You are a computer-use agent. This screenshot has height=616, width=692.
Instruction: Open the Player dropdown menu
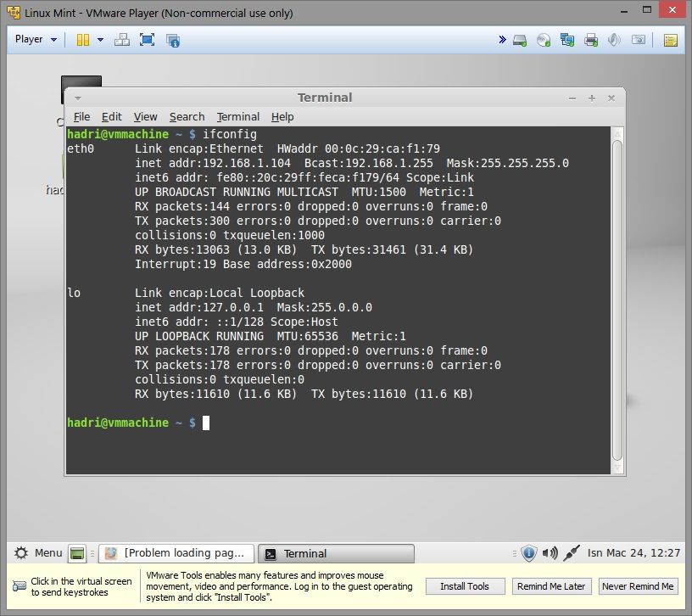tap(36, 40)
